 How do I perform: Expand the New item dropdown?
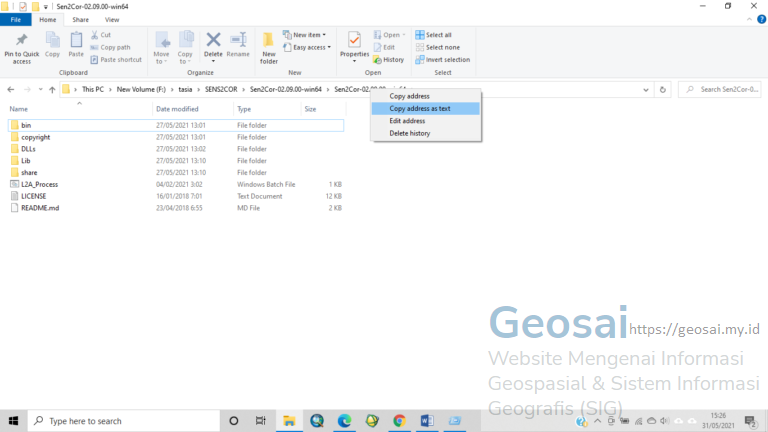(310, 35)
